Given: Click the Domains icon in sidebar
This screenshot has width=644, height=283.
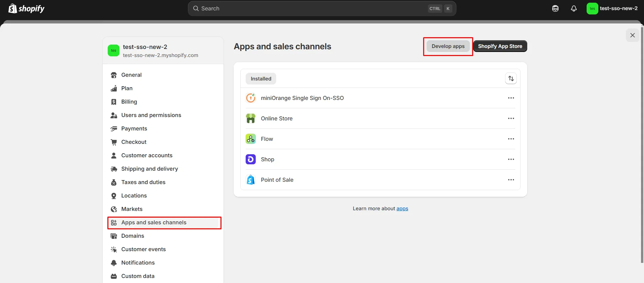Looking at the screenshot, I should click(x=114, y=236).
